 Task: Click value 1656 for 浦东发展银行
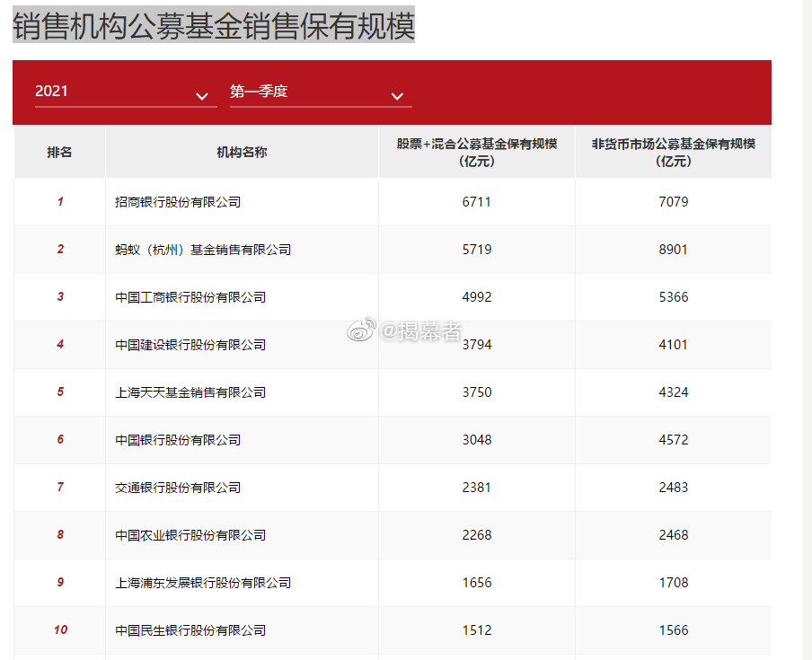coord(476,583)
